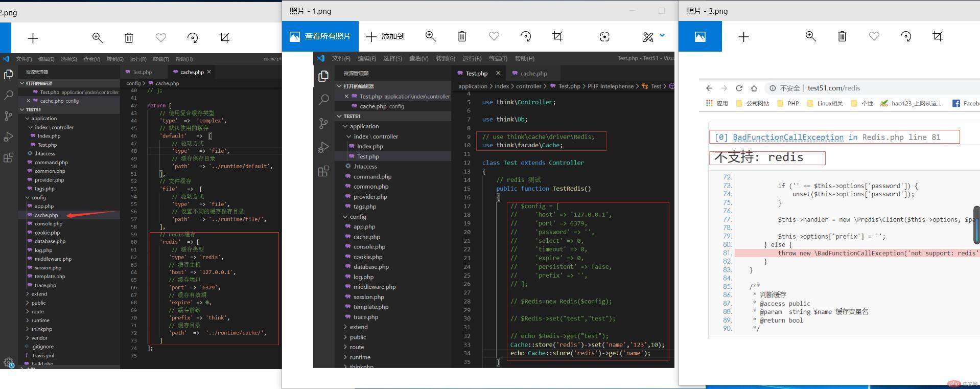The height and width of the screenshot is (389, 980).
Task: Select session.php in 2.png explorer tree
Action: [x=48, y=268]
